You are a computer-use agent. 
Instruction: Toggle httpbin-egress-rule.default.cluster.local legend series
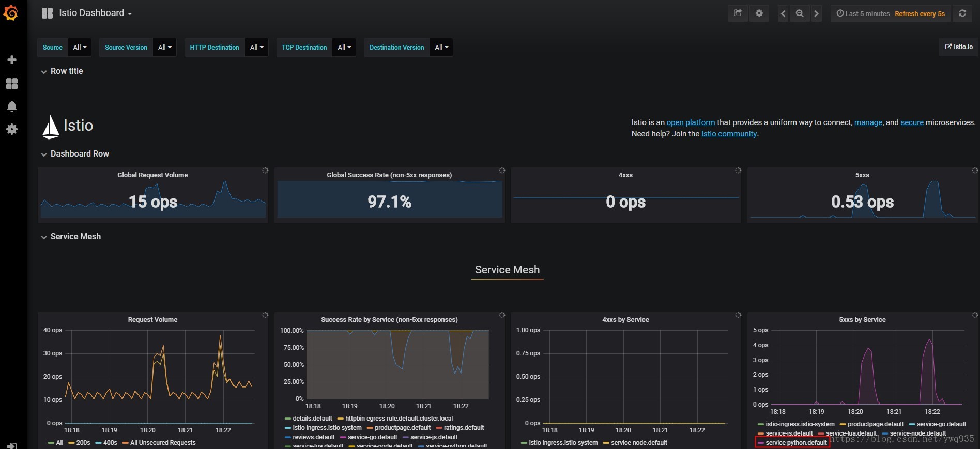click(399, 419)
